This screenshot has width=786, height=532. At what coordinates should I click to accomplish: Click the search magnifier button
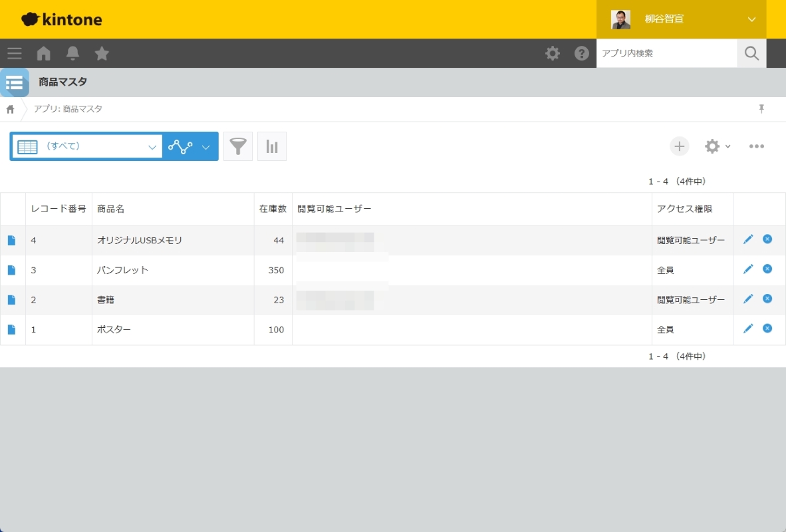tap(751, 53)
